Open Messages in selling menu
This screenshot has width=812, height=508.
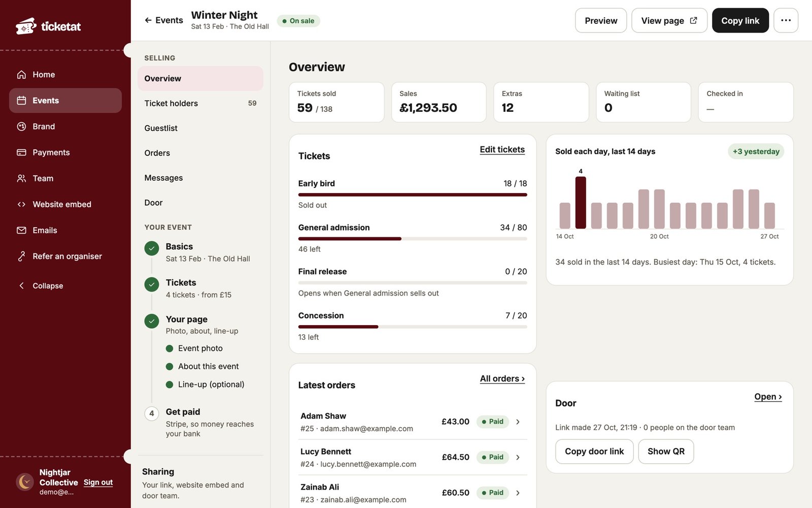coord(200,178)
